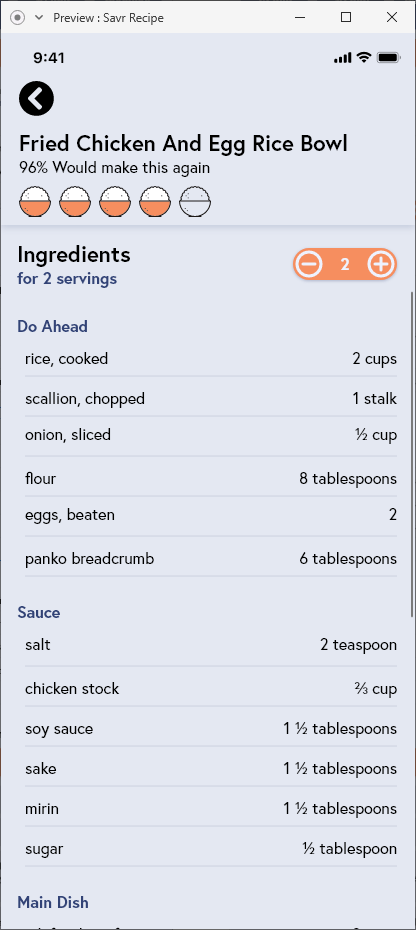
Task: Select the second rice bowl rating icon
Action: click(x=75, y=202)
